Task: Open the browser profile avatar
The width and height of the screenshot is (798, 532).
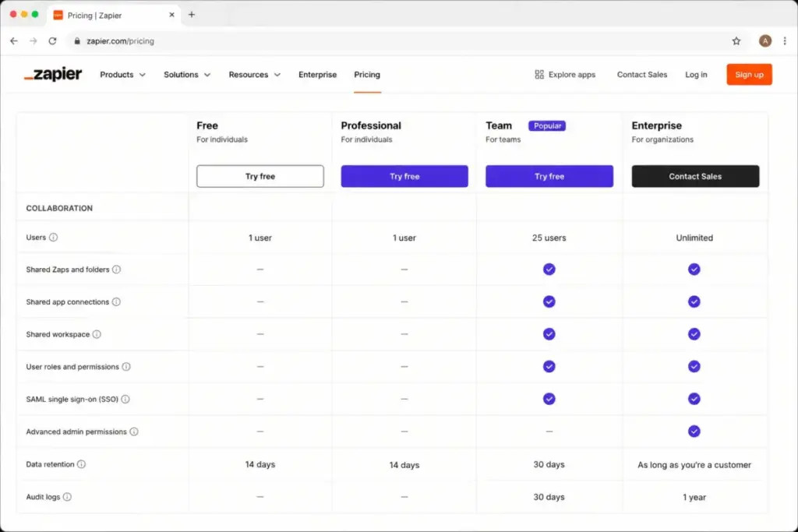Action: pos(765,41)
